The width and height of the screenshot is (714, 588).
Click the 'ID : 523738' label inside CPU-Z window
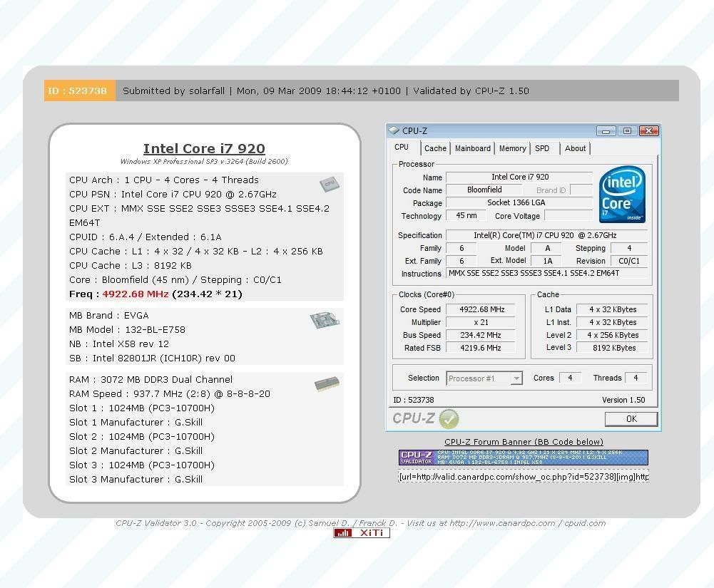(x=414, y=400)
